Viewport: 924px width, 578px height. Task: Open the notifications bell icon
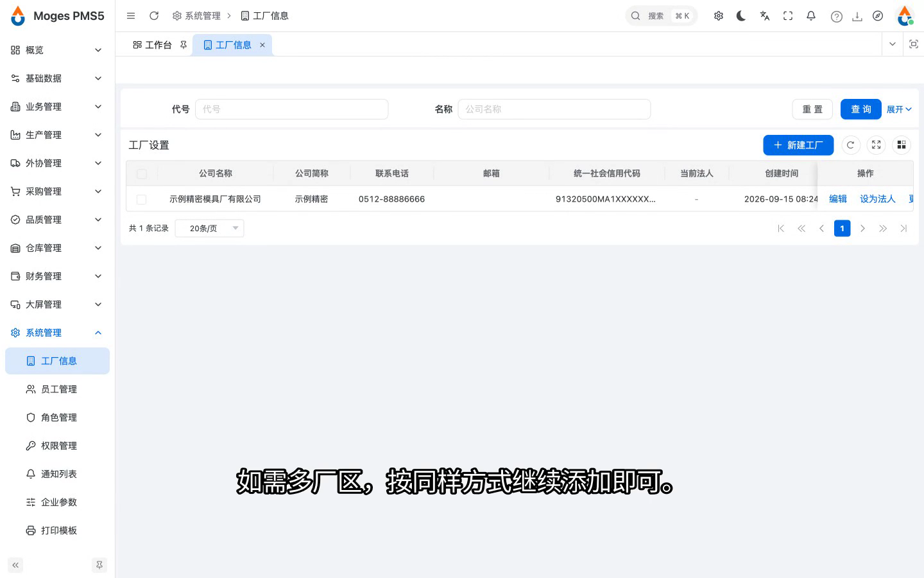(811, 16)
